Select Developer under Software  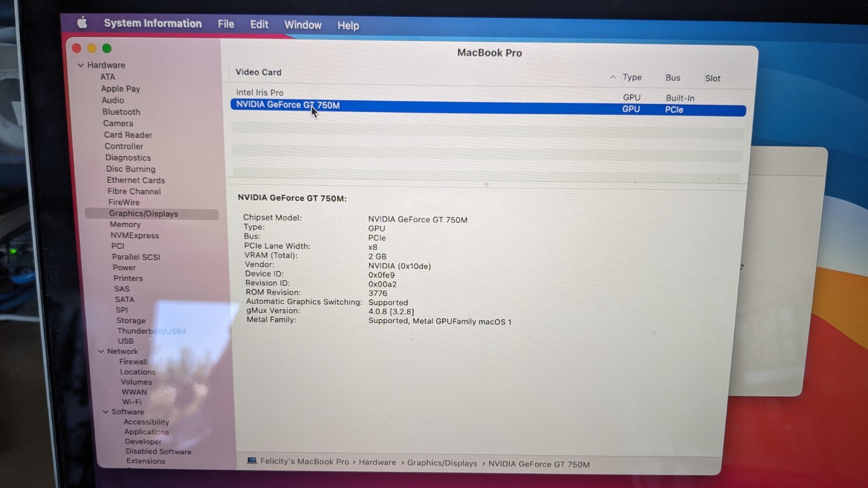pyautogui.click(x=143, y=441)
